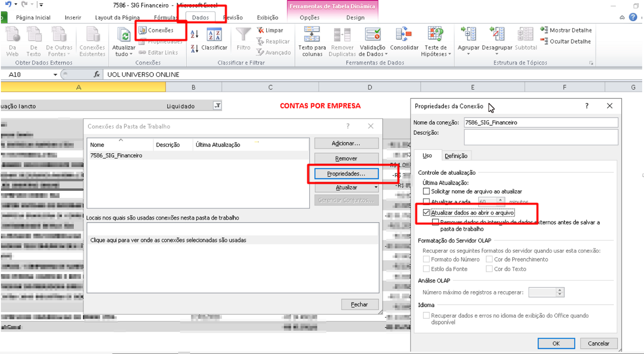Open Conexões in the Dados ribbon
The image size is (644, 354).
pyautogui.click(x=156, y=30)
